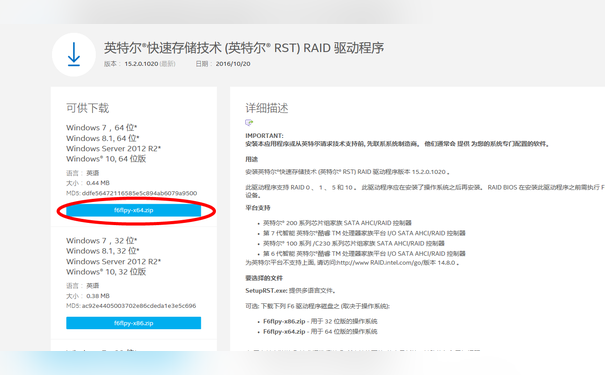Screen dimensions: 605x375
Task: Select the date 2016/10/20
Action: (233, 64)
